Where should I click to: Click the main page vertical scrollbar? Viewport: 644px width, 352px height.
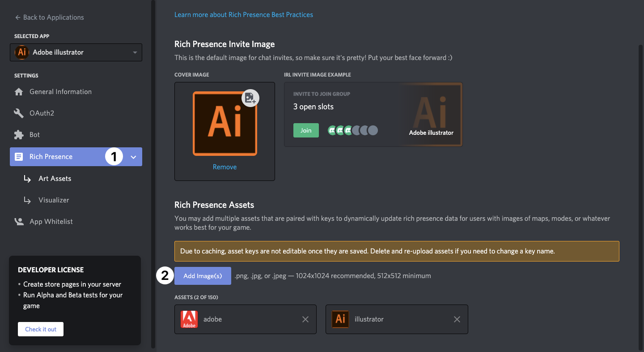(641, 197)
